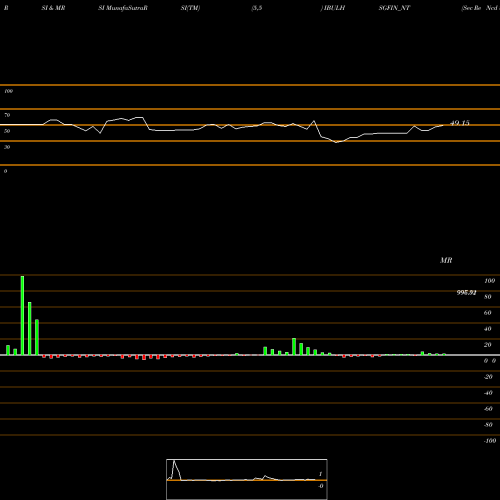
Task: Click the MR axis label 20
Action: click(x=488, y=345)
